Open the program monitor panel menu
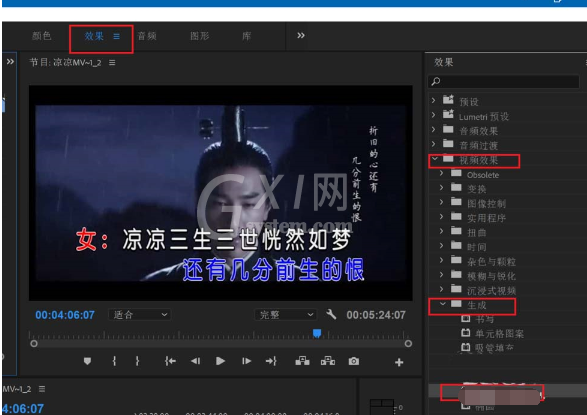 point(112,62)
